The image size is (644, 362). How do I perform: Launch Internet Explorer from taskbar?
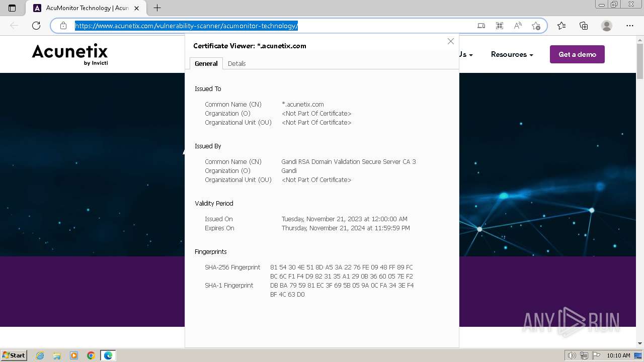tap(40, 355)
